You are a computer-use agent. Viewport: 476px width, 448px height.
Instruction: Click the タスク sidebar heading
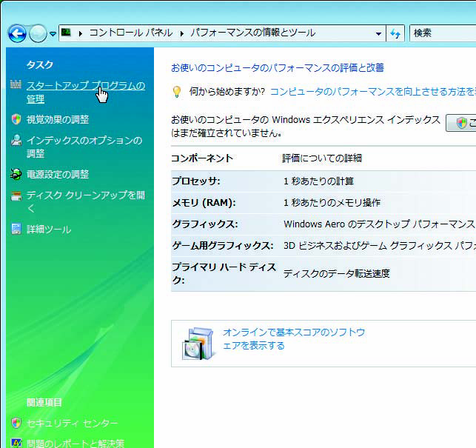40,64
